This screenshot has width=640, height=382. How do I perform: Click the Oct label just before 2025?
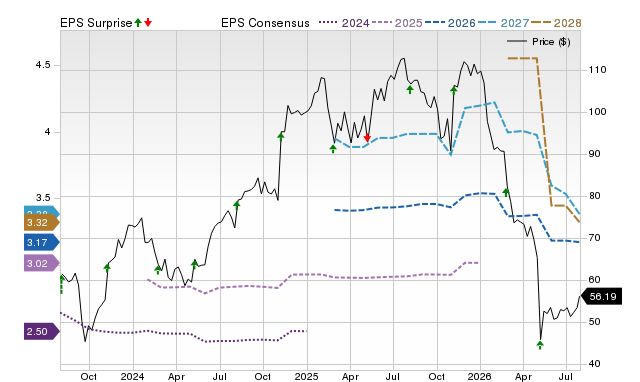(x=262, y=376)
